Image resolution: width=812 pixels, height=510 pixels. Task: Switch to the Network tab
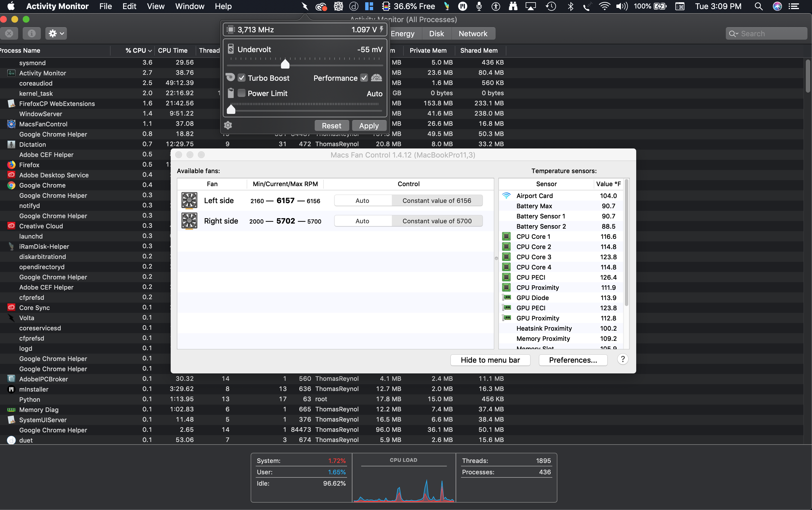coord(473,34)
